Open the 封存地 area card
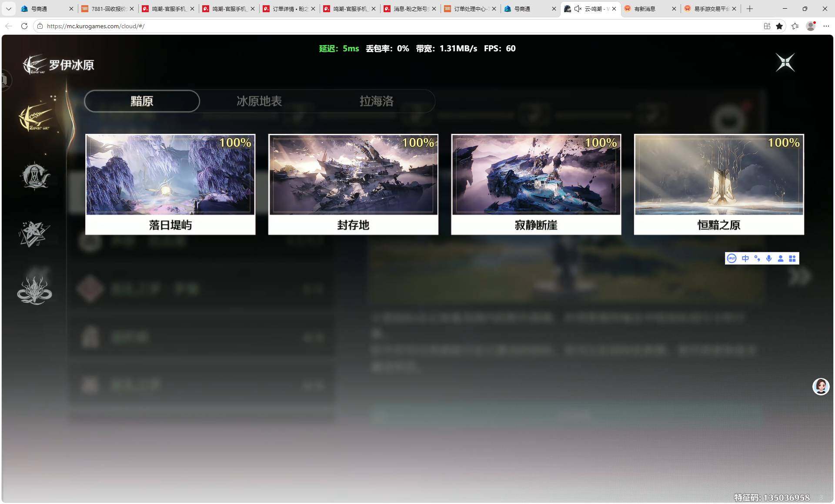The width and height of the screenshot is (835, 504). pyautogui.click(x=353, y=185)
